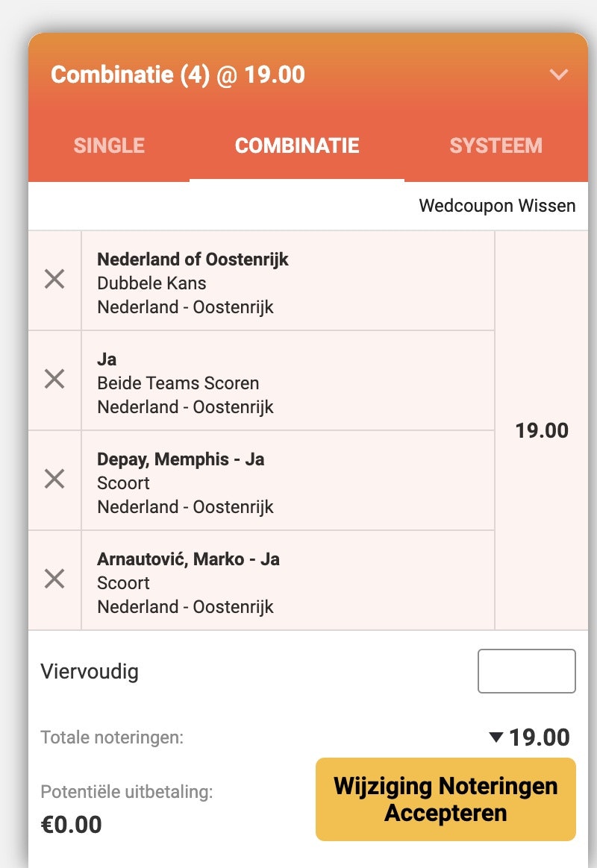The height and width of the screenshot is (868, 597).
Task: Delete the Arnautović, Marko scorer bet
Action: (54, 579)
